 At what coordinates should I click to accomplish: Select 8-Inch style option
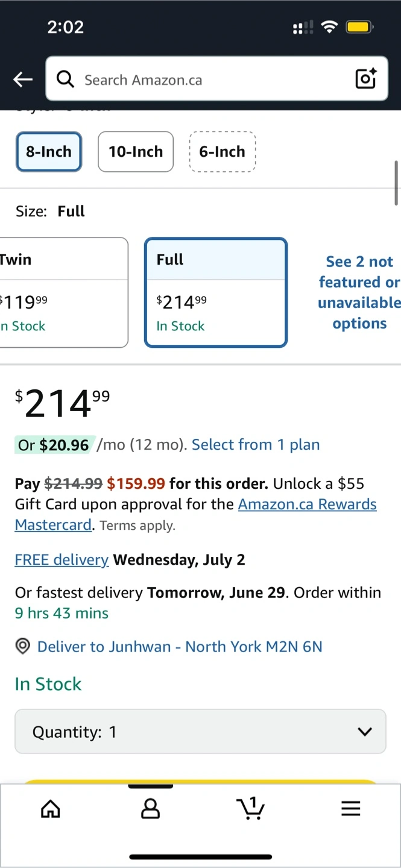click(49, 151)
